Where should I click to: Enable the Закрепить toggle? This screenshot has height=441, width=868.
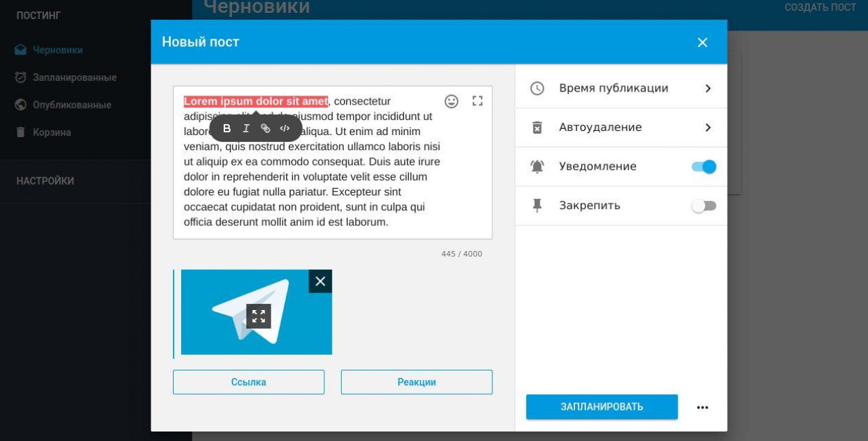coord(704,206)
